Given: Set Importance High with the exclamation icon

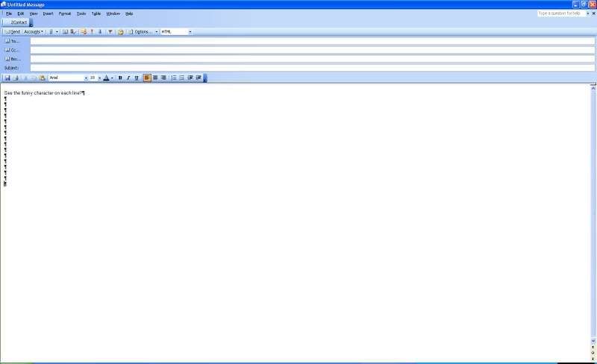Looking at the screenshot, I should 92,32.
